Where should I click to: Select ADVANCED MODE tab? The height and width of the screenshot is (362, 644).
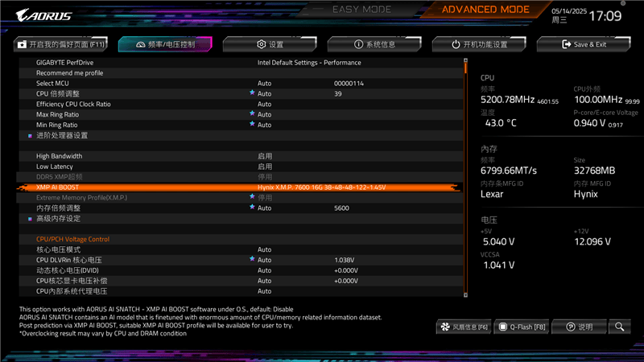[485, 9]
